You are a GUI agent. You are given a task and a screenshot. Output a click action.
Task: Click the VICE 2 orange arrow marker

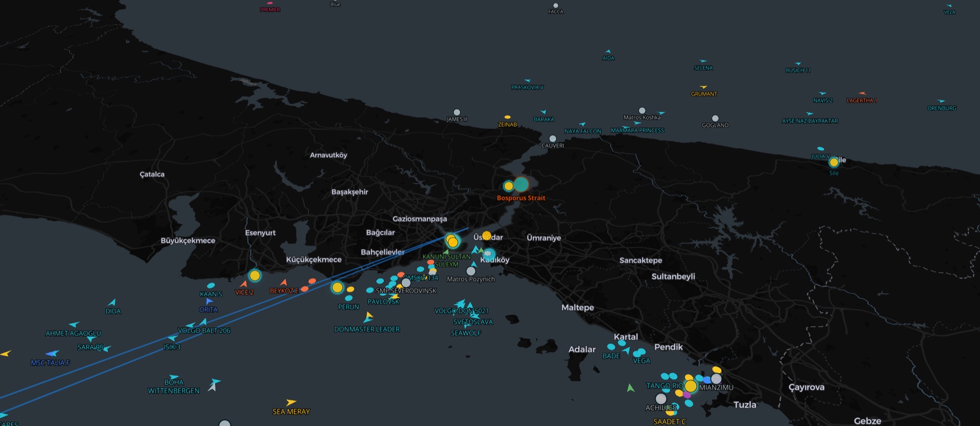(x=244, y=284)
